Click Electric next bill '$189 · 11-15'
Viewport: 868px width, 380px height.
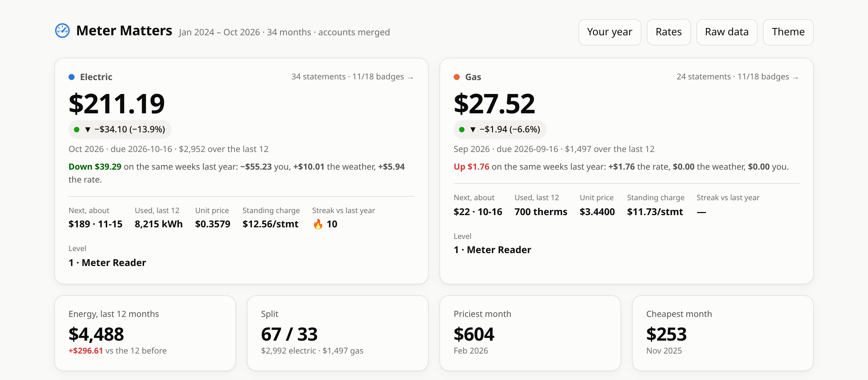click(x=95, y=224)
